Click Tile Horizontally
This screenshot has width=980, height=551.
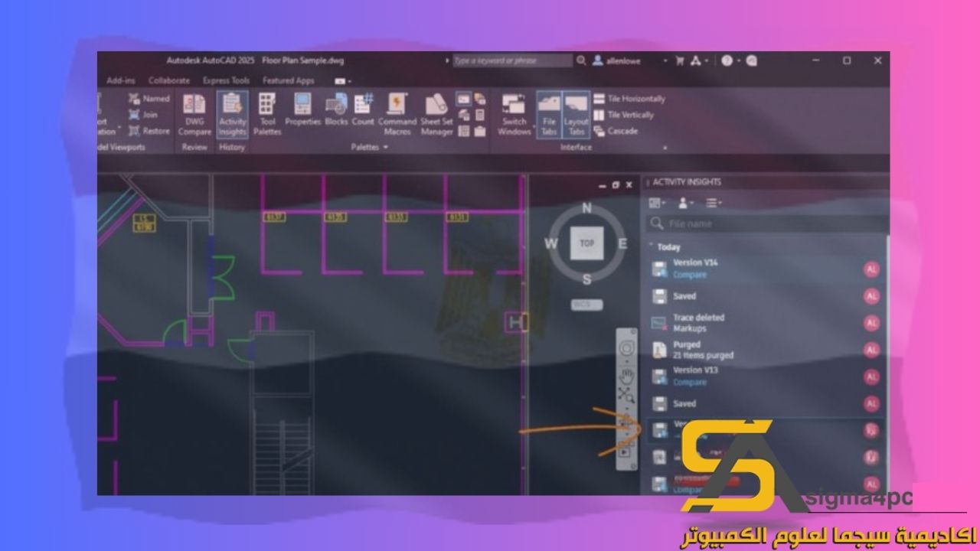pyautogui.click(x=629, y=99)
